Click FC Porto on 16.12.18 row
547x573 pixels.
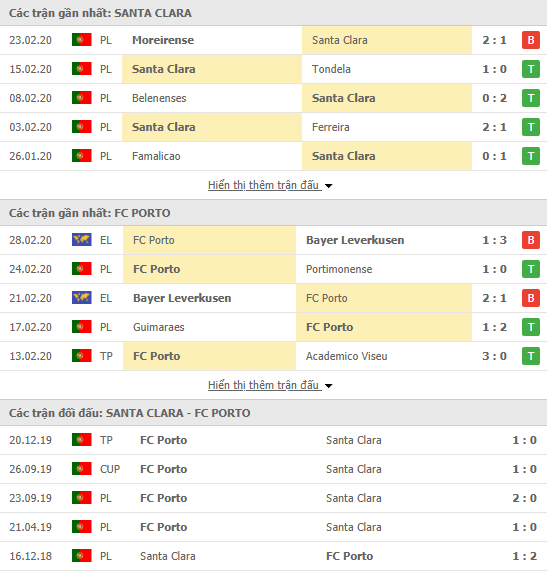click(x=349, y=556)
